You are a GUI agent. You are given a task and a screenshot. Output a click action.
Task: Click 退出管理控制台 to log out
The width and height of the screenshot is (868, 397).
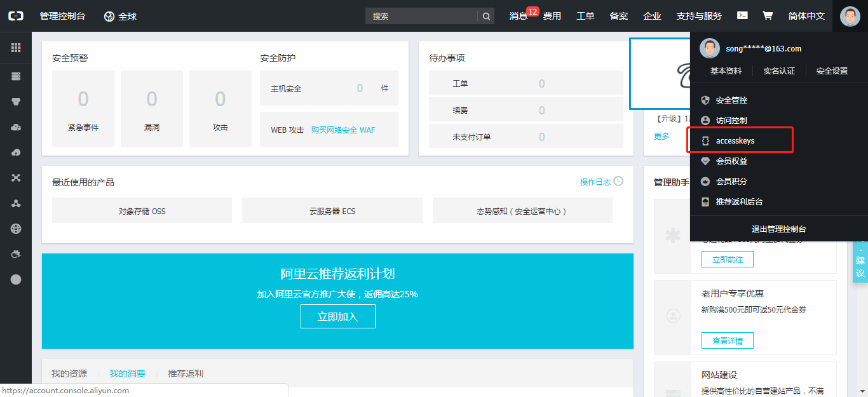(x=779, y=229)
